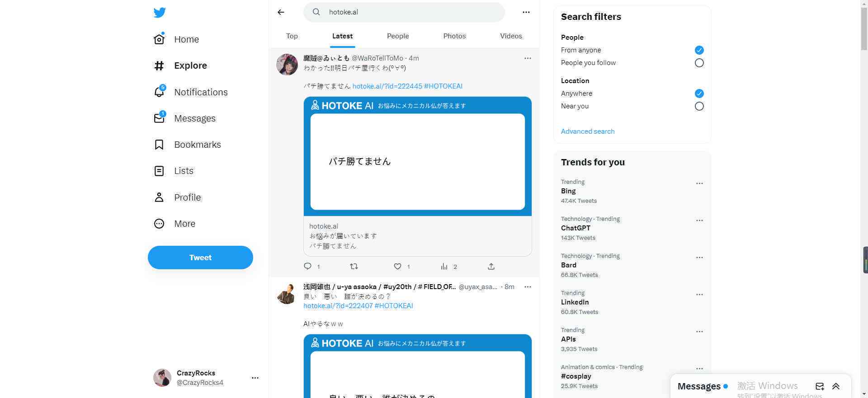This screenshot has height=398, width=868.
Task: Open more options for LinkedIn trend
Action: (699, 295)
